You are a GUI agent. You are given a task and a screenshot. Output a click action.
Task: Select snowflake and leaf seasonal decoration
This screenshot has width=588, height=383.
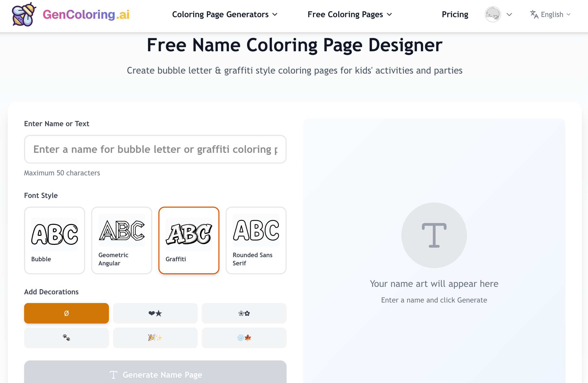[244, 338]
